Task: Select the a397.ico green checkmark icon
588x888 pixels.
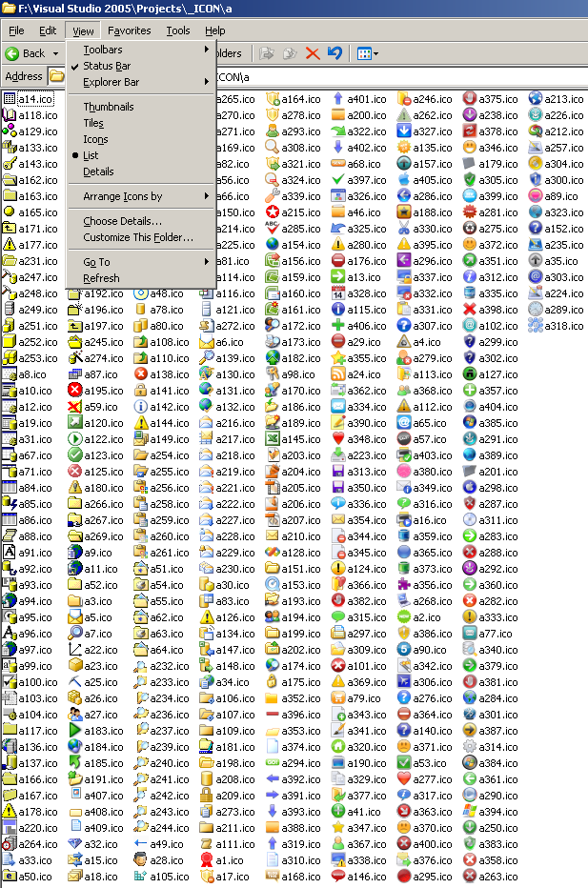Action: coord(337,180)
